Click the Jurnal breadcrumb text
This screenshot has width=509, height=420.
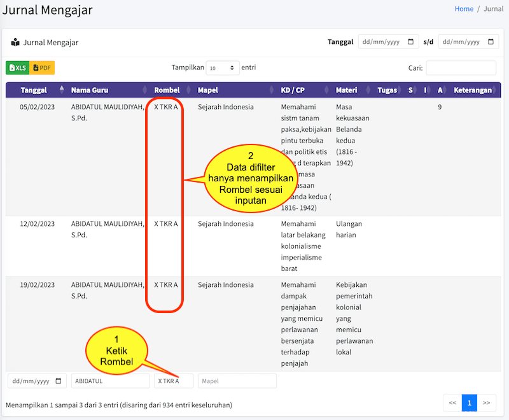(494, 9)
